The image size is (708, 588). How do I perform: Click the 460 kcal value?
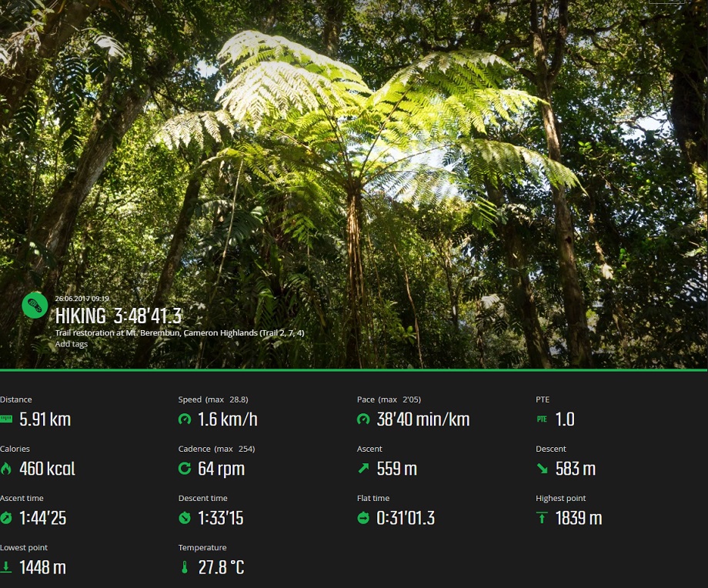(x=48, y=469)
